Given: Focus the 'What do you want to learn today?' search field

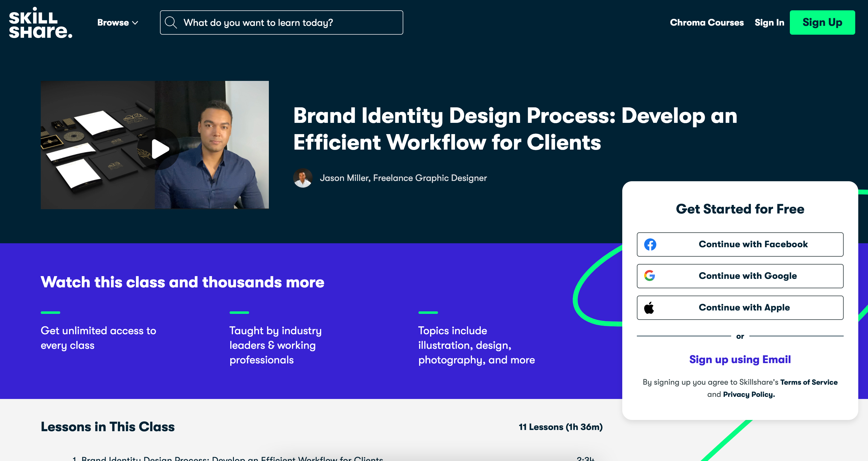Looking at the screenshot, I should click(x=281, y=23).
